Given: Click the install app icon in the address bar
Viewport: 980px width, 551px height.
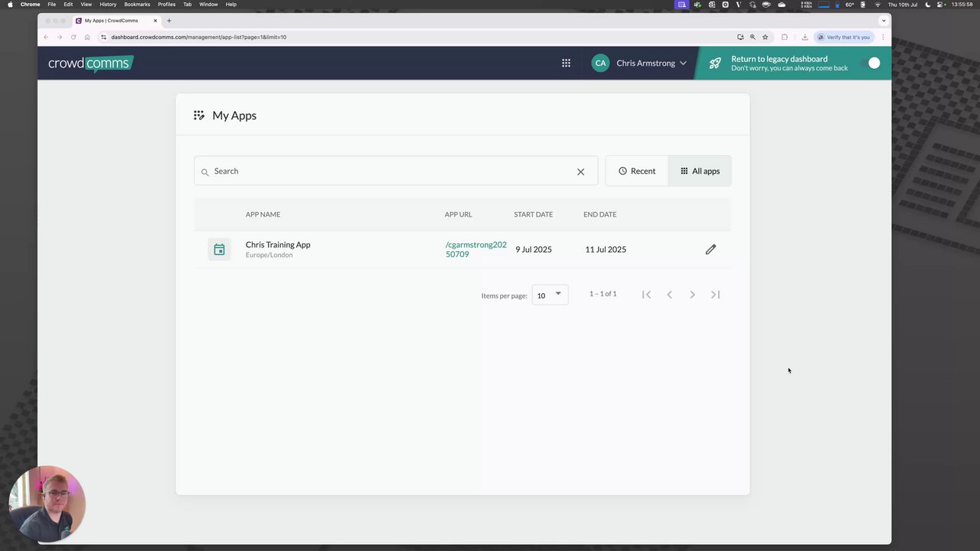Looking at the screenshot, I should tap(740, 37).
